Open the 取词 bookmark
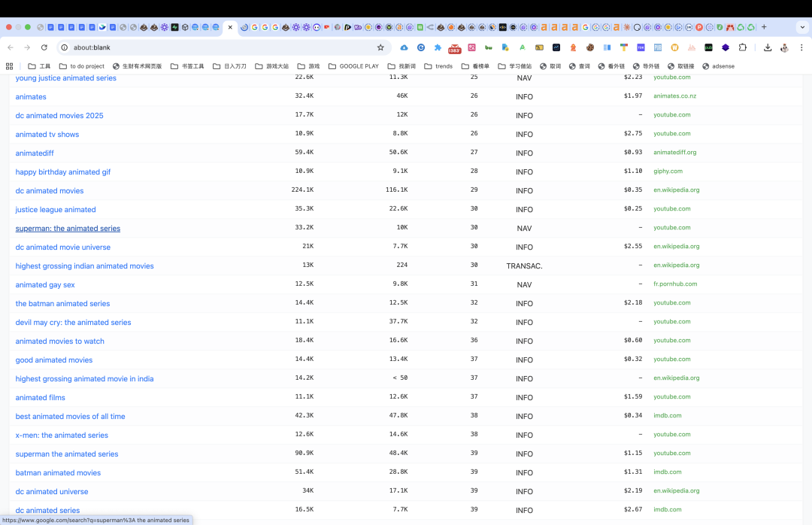 (550, 66)
